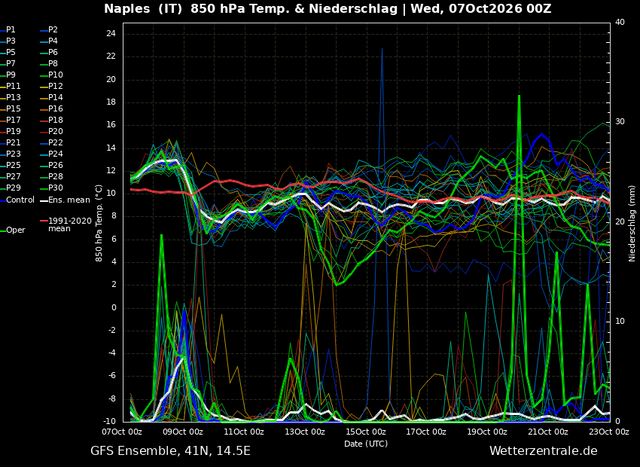Image resolution: width=640 pixels, height=467 pixels.
Task: Select the P11 legend label
Action: [x=13, y=86]
